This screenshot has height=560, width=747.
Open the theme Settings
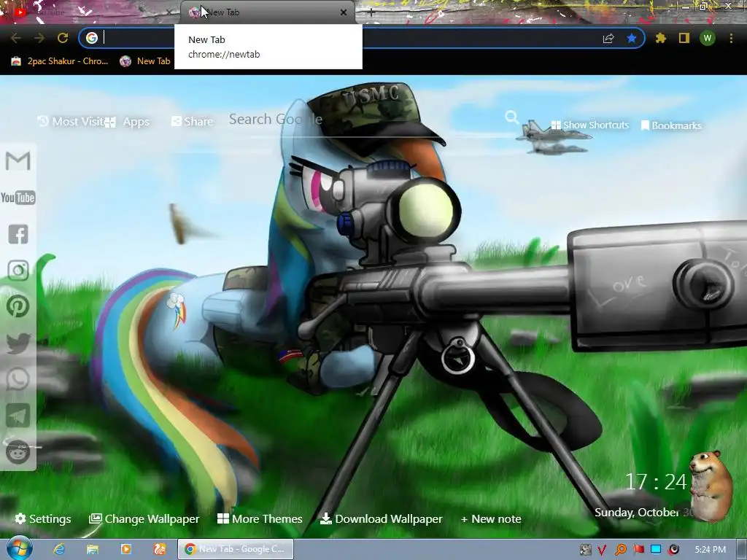pyautogui.click(x=43, y=518)
